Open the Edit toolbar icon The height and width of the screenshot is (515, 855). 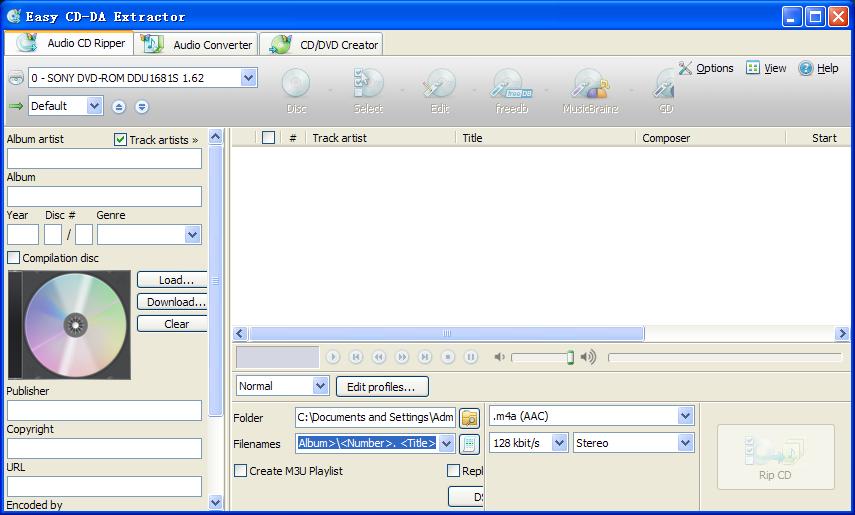(439, 83)
